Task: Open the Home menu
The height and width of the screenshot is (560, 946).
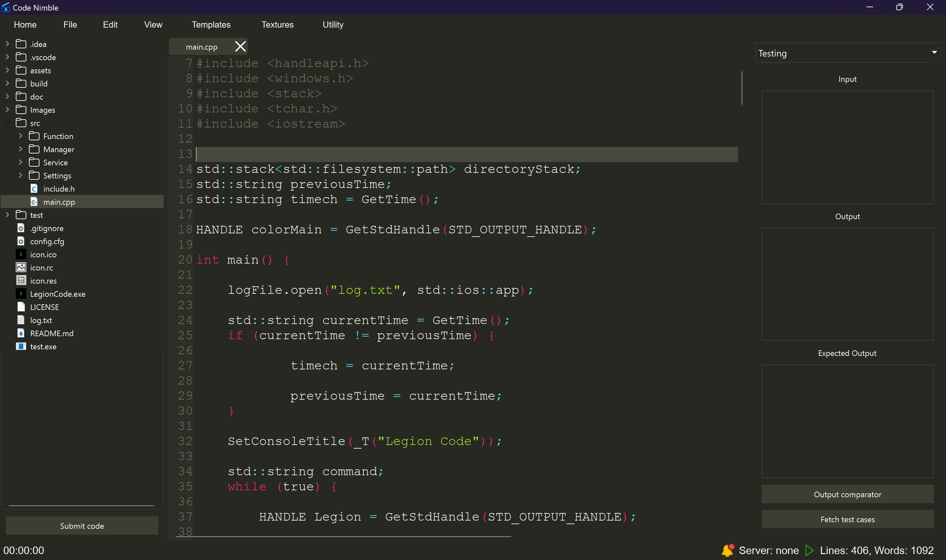Action: tap(25, 25)
